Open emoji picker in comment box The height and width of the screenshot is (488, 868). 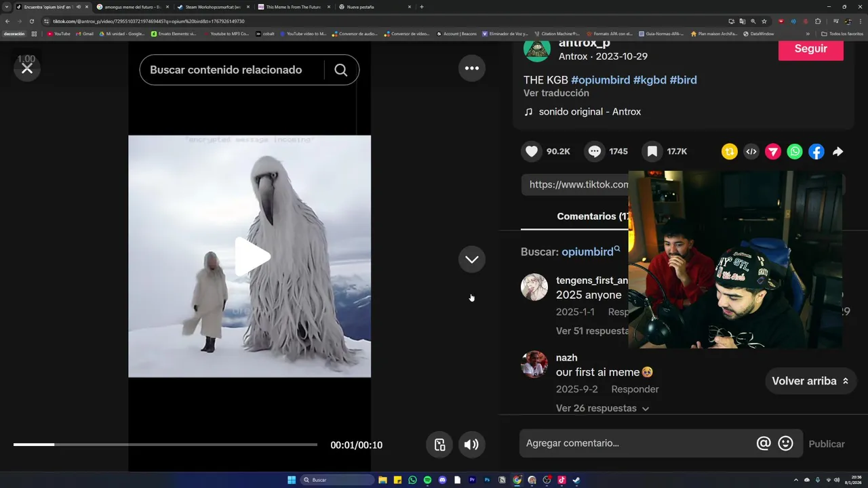(x=785, y=443)
